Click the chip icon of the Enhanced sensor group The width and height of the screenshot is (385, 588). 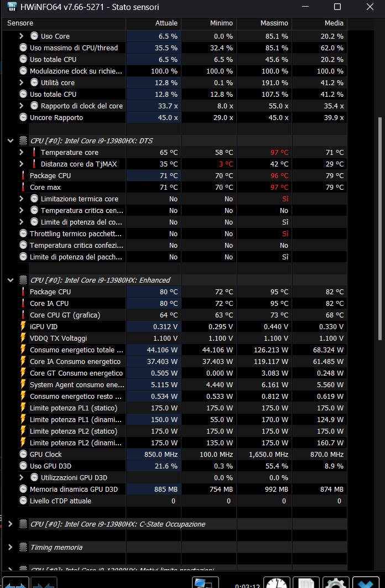pos(23,280)
